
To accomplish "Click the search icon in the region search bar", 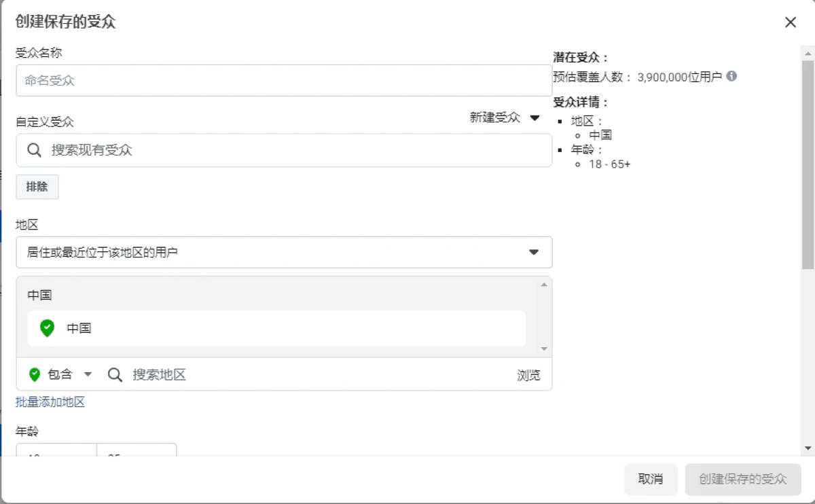I will (115, 374).
